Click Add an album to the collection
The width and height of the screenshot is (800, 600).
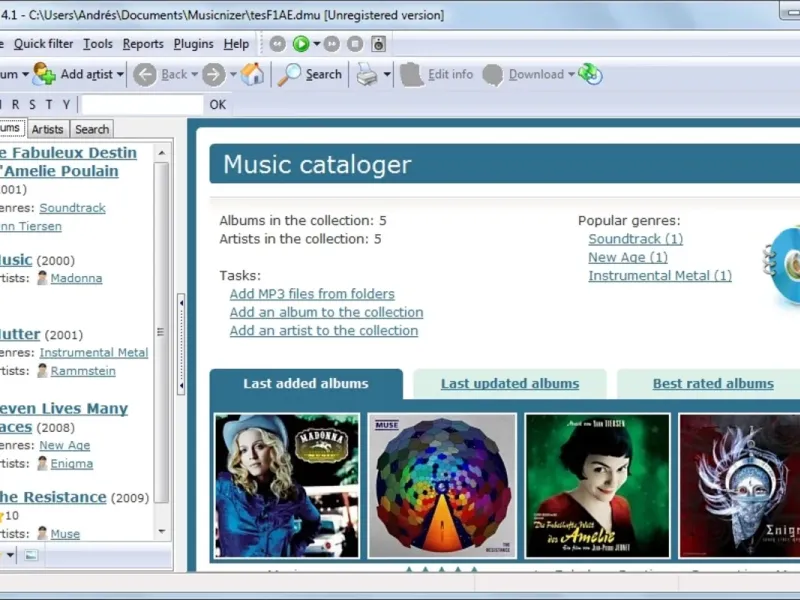pyautogui.click(x=327, y=312)
